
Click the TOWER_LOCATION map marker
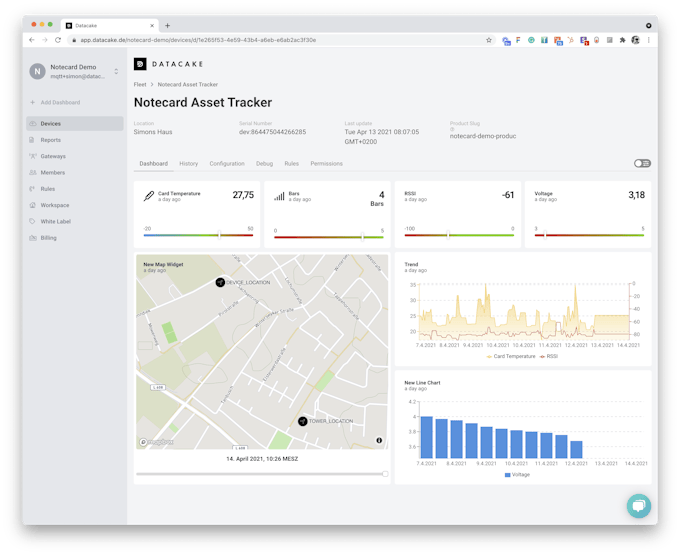(302, 421)
